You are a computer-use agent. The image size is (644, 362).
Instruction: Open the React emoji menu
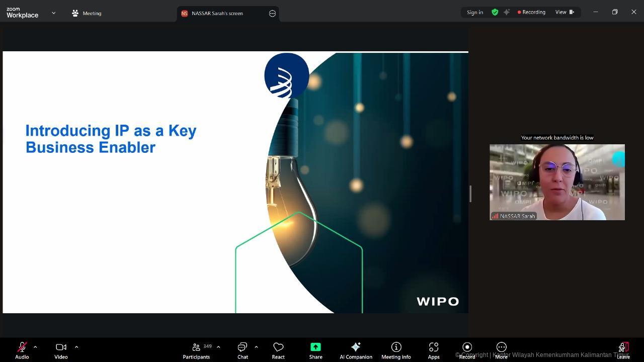(x=278, y=350)
